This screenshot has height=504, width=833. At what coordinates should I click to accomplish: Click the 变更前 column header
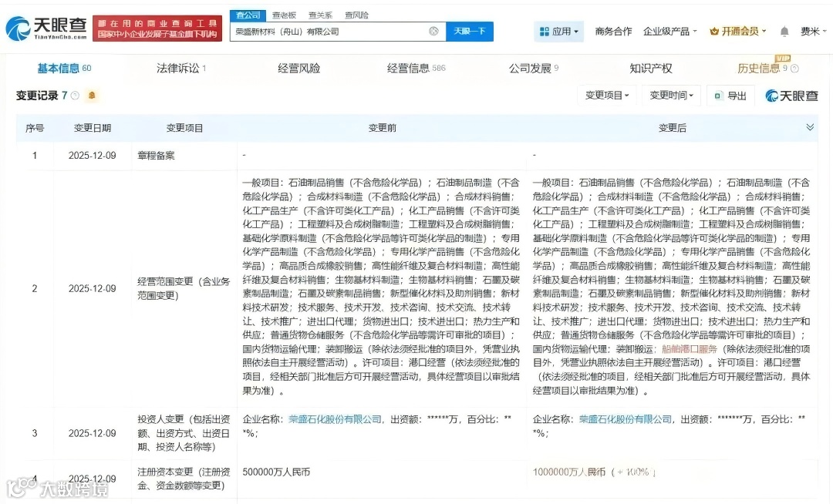(382, 128)
